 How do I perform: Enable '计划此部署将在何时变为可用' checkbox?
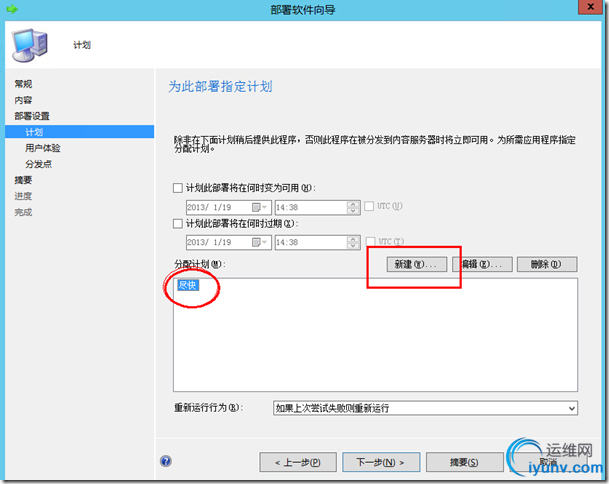pos(177,188)
